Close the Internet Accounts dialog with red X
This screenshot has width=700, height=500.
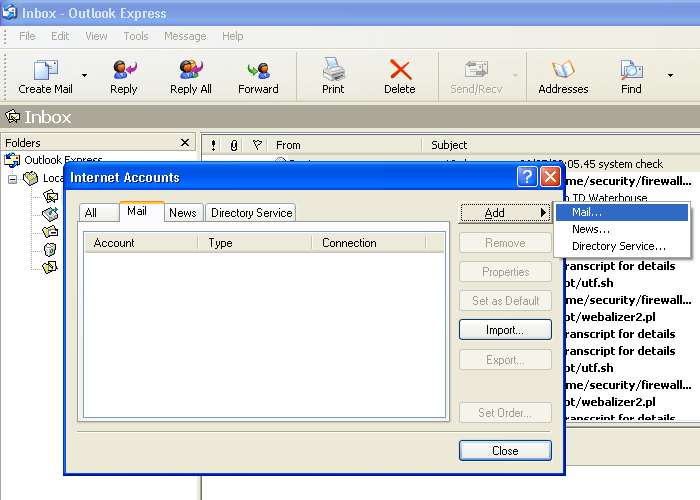(x=550, y=177)
